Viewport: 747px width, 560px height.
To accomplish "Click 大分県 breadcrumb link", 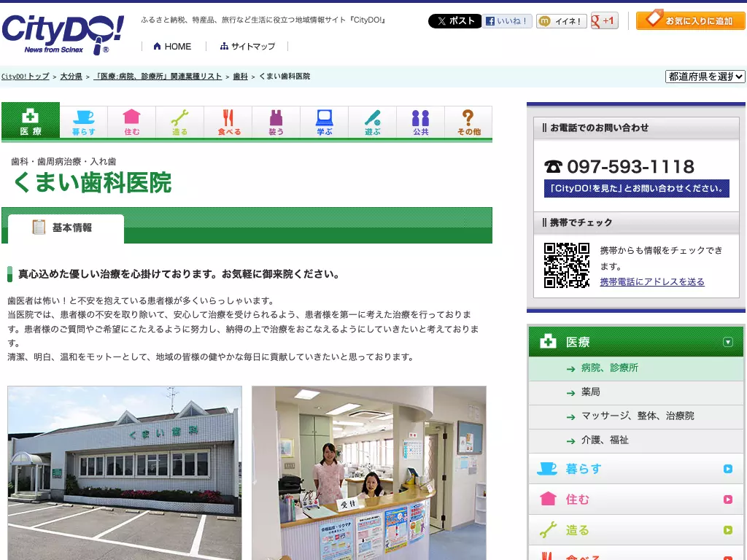I will pyautogui.click(x=71, y=76).
